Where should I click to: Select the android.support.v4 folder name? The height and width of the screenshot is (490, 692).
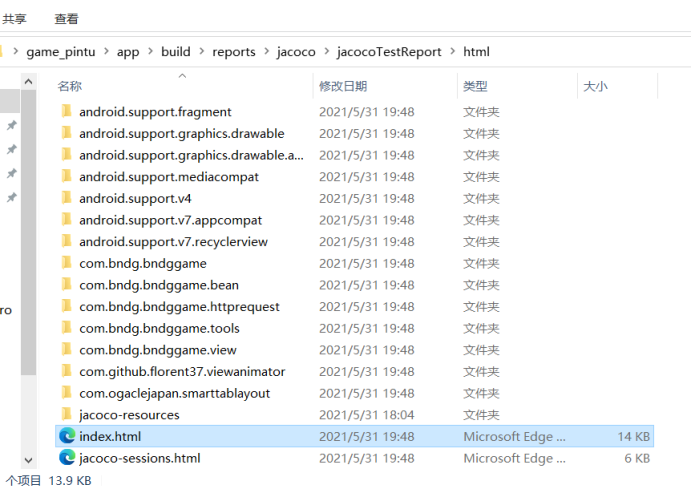(135, 199)
